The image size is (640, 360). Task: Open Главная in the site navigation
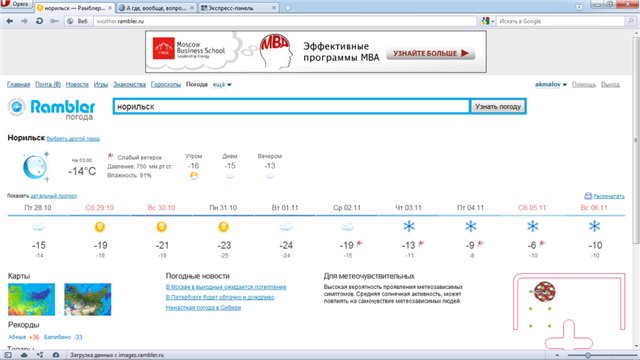(18, 84)
